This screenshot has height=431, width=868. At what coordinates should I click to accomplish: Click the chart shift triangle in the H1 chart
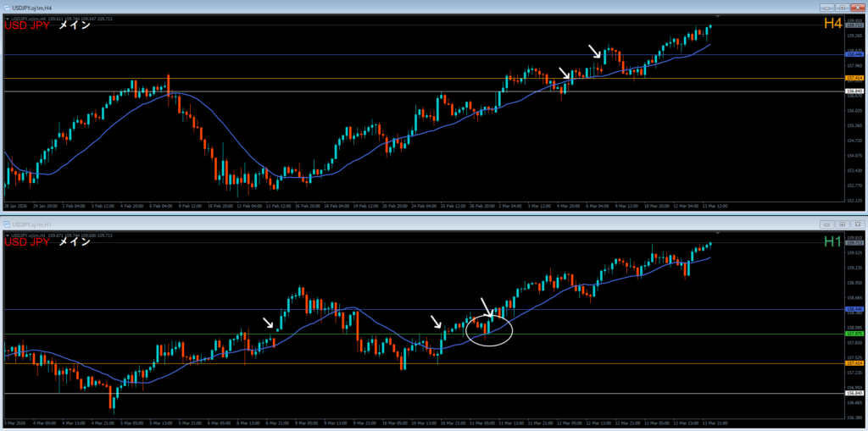pos(718,232)
